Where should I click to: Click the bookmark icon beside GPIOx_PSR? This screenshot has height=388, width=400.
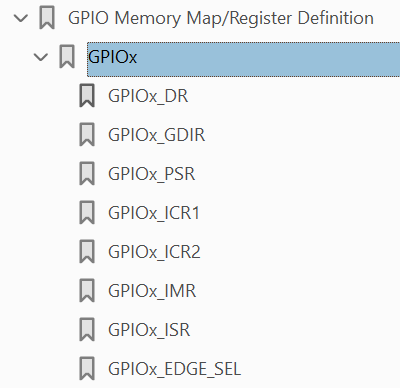87,174
